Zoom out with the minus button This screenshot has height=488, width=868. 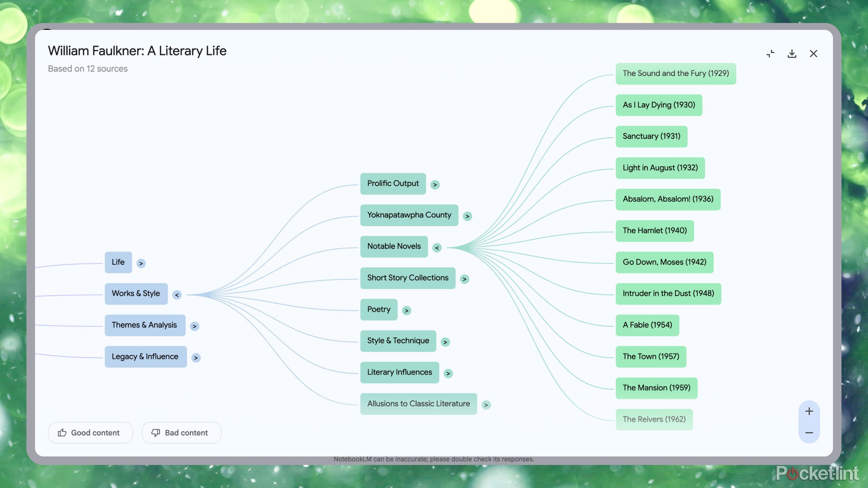coord(809,433)
